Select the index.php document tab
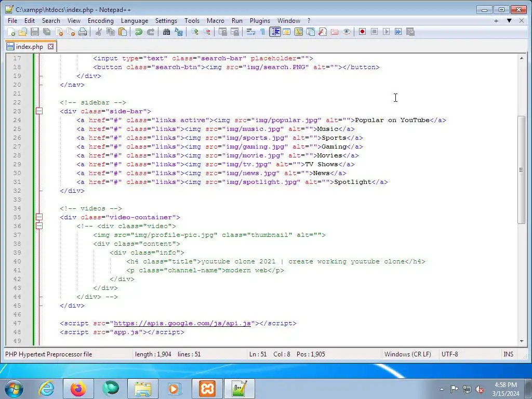This screenshot has height=399, width=532. [x=30, y=46]
